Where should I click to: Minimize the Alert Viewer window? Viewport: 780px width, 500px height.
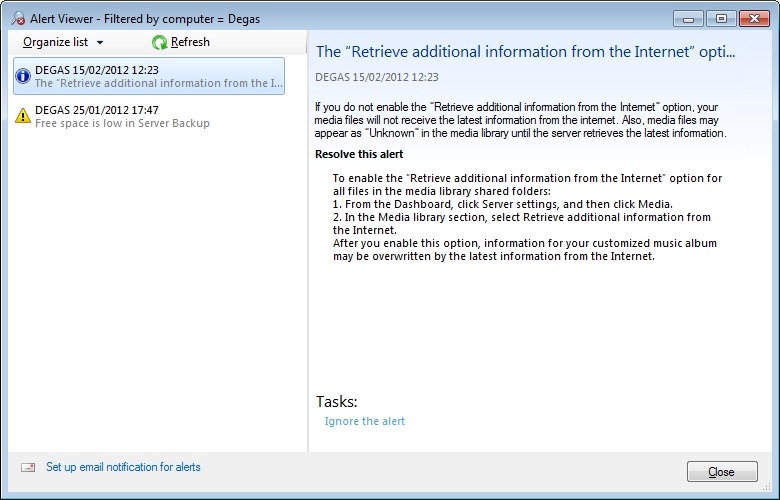click(x=687, y=18)
